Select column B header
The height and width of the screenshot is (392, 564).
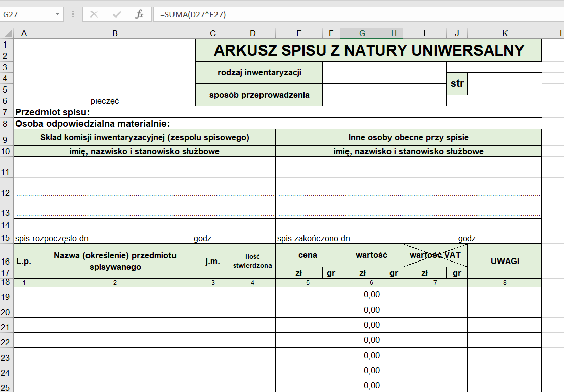tap(115, 33)
